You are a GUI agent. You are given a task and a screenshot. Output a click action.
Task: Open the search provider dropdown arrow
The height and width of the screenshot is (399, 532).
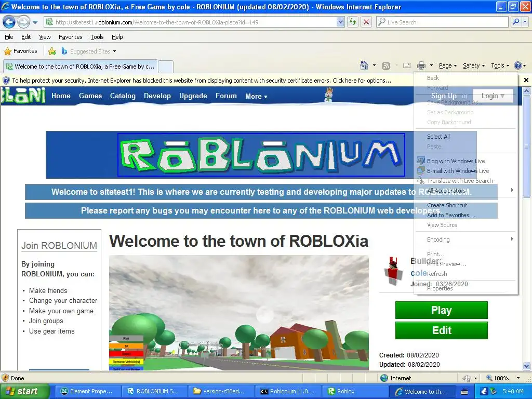pyautogui.click(x=525, y=22)
